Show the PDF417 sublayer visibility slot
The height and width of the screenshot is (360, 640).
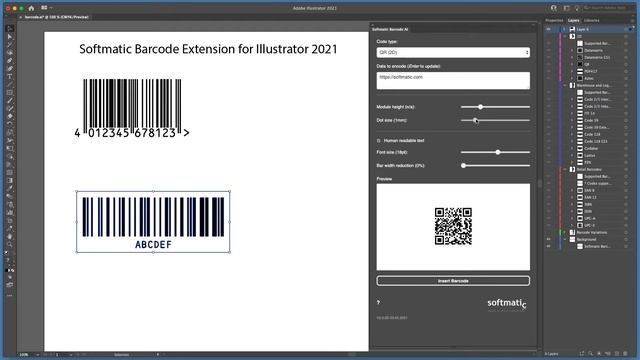point(548,71)
